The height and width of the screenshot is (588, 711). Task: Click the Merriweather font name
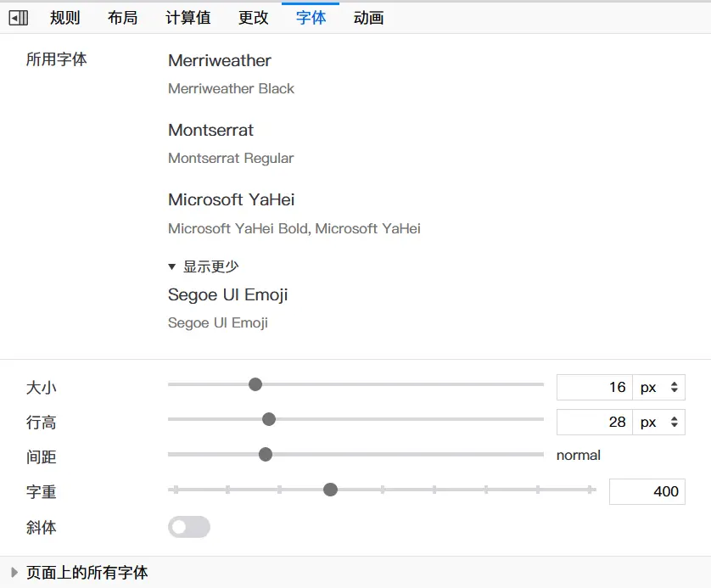[220, 60]
